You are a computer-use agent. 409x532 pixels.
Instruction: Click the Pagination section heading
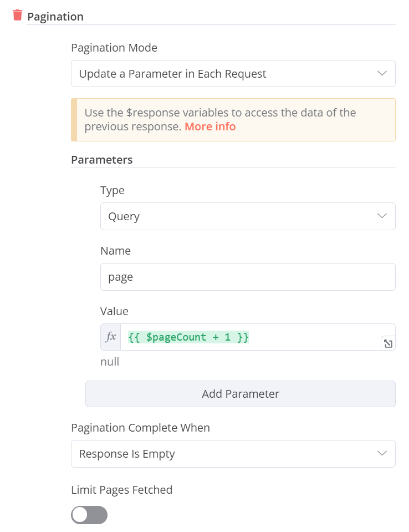click(55, 17)
